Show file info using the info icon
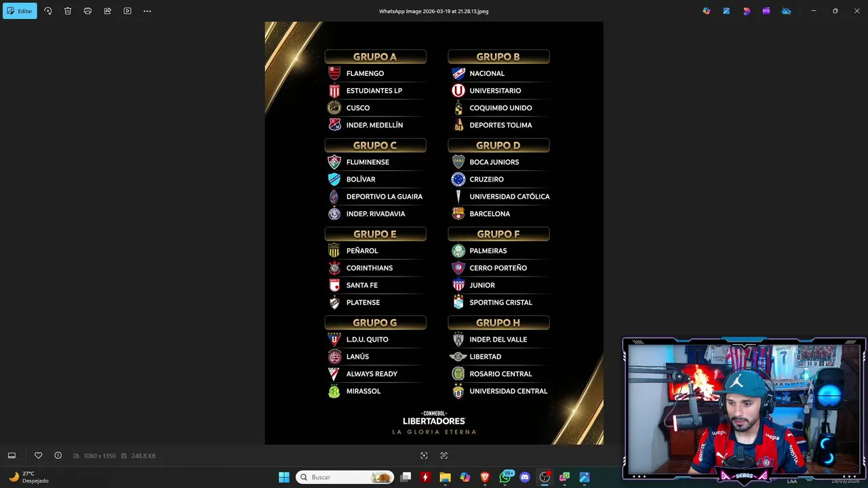 click(58, 455)
